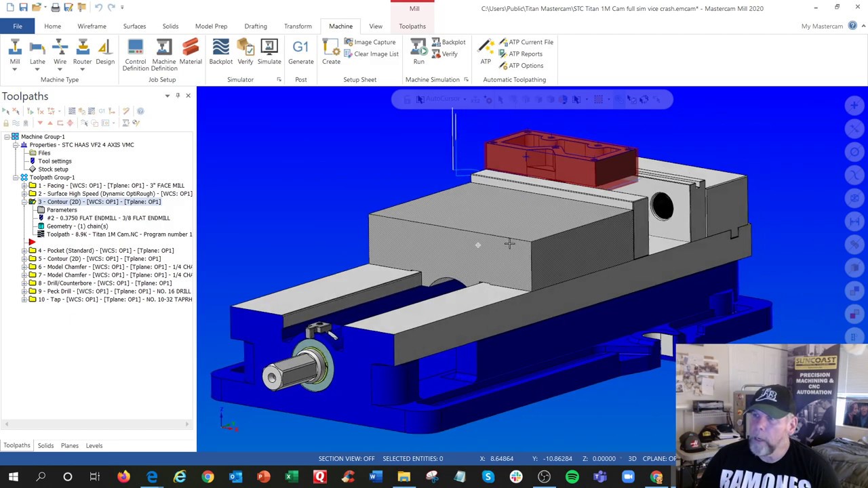Open the Levels manager tab
This screenshot has height=488, width=868.
click(x=94, y=445)
